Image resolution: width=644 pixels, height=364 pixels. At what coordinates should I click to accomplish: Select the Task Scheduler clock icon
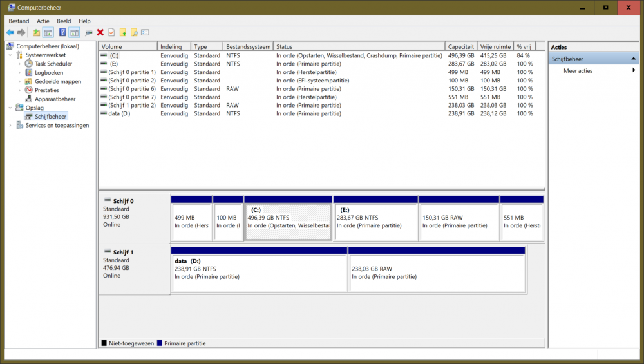29,64
